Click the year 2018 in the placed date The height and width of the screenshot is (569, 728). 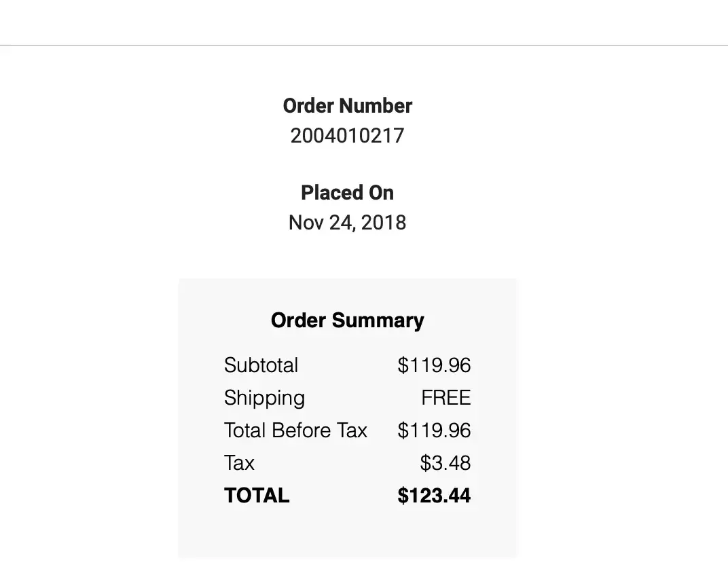coord(383,223)
